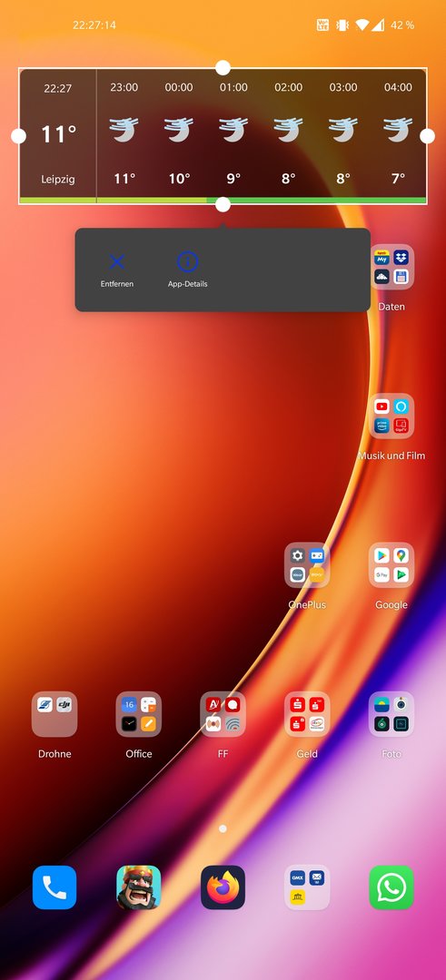Screen dimensions: 446x980
Task: Tap the Wi-Fi icon in status bar
Action: pos(362,25)
